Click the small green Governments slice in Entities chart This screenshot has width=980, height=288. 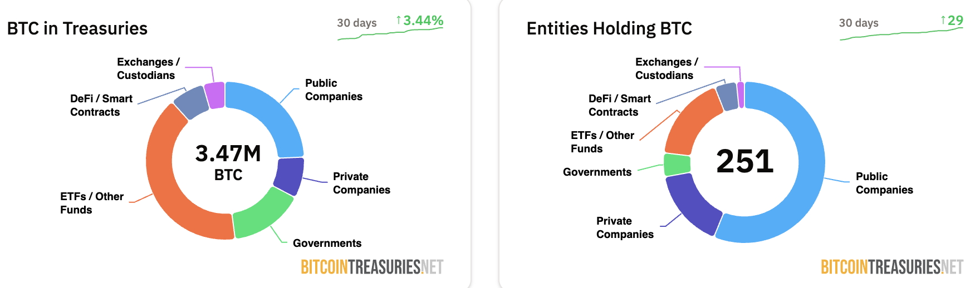point(677,165)
